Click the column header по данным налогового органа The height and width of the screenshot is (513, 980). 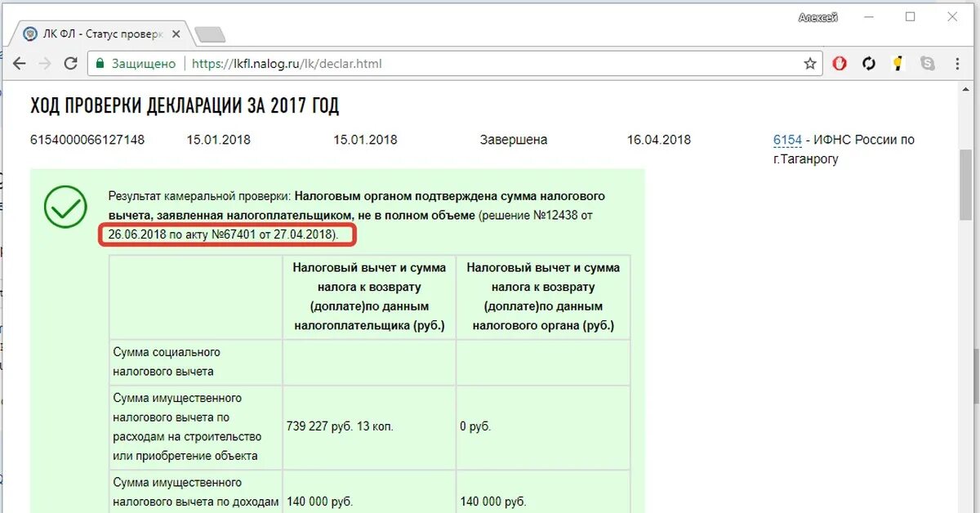click(x=543, y=297)
